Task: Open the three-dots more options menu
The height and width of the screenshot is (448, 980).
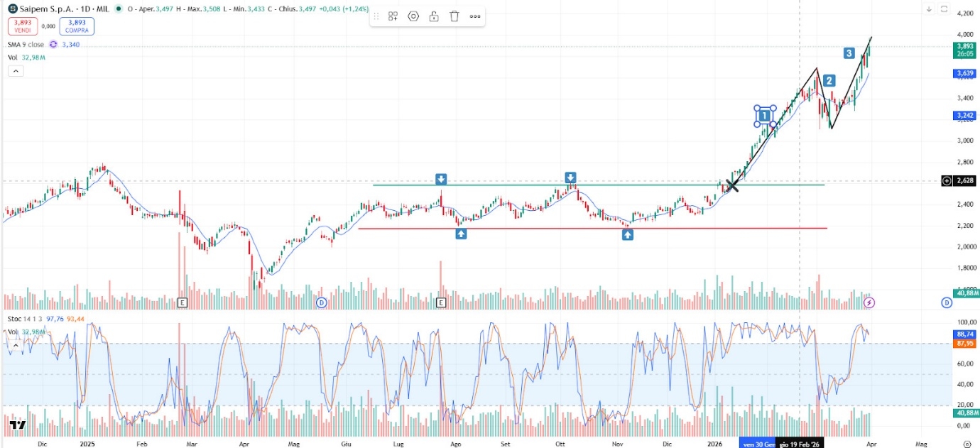Action: pyautogui.click(x=474, y=16)
